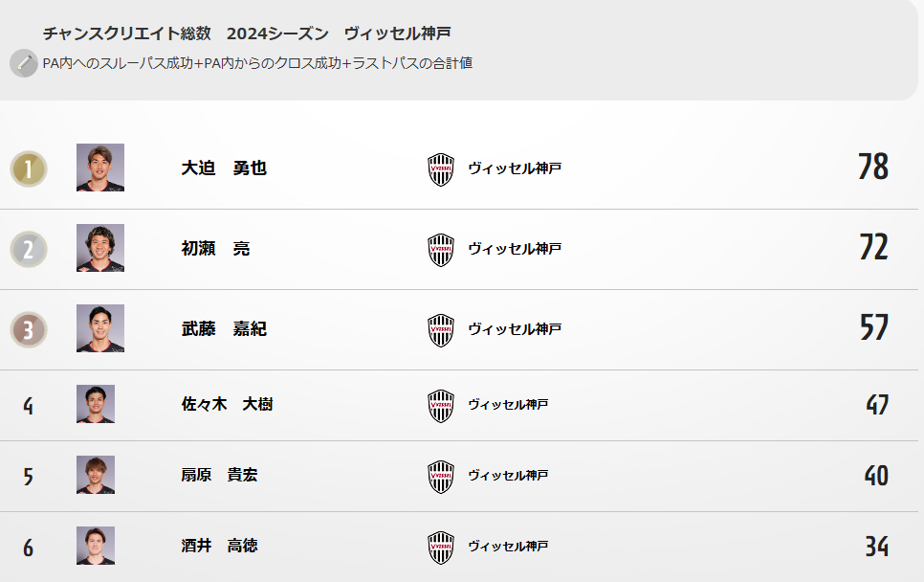
Task: Click Vissel Kobe crest in 大迫 勇也 row
Action: click(x=441, y=169)
